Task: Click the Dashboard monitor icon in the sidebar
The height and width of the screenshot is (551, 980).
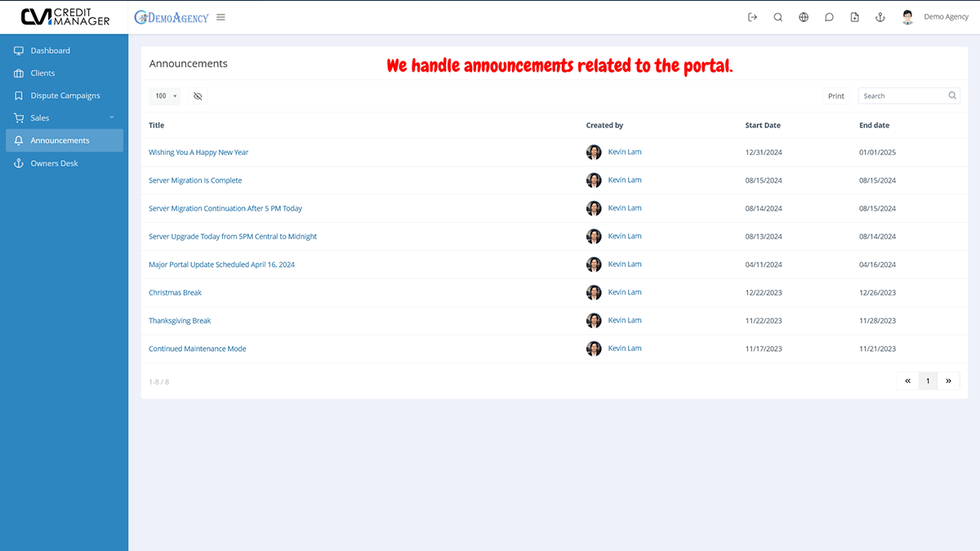Action: [x=17, y=50]
